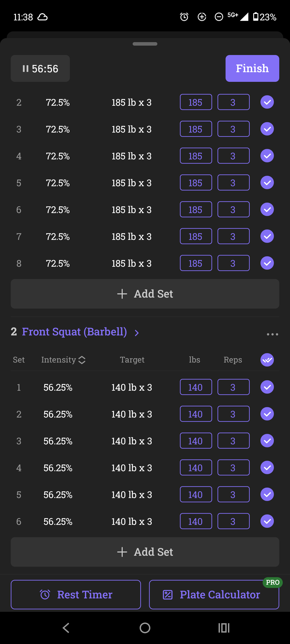
Task: Tap the Finish workout button
Action: (252, 68)
